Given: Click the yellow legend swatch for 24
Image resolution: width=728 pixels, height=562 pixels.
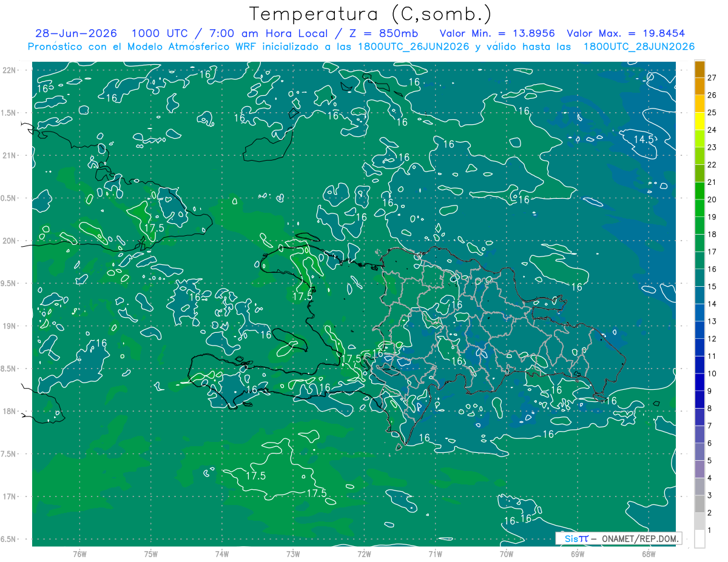Looking at the screenshot, I should tap(699, 121).
